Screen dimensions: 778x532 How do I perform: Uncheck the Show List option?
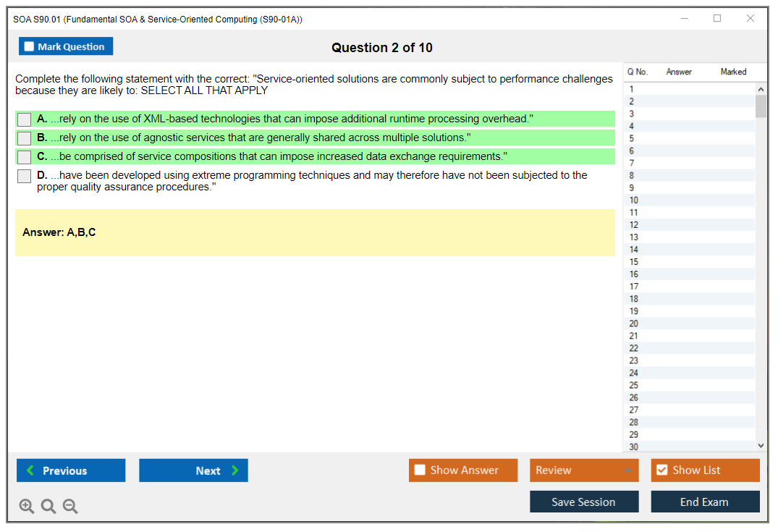(x=661, y=470)
